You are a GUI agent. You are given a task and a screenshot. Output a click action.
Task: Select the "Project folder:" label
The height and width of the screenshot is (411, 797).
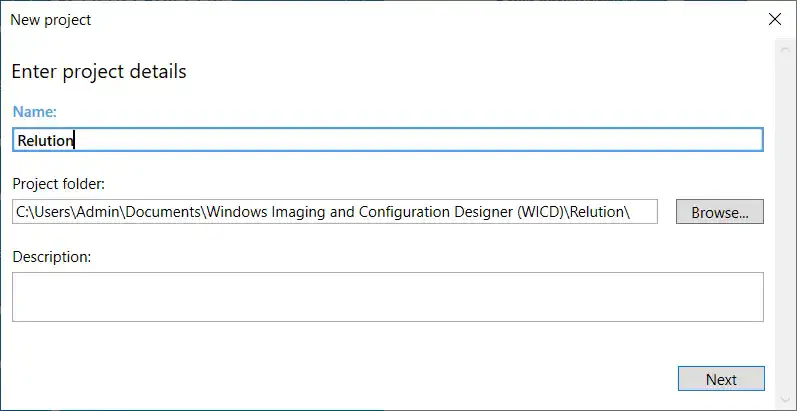pos(59,184)
